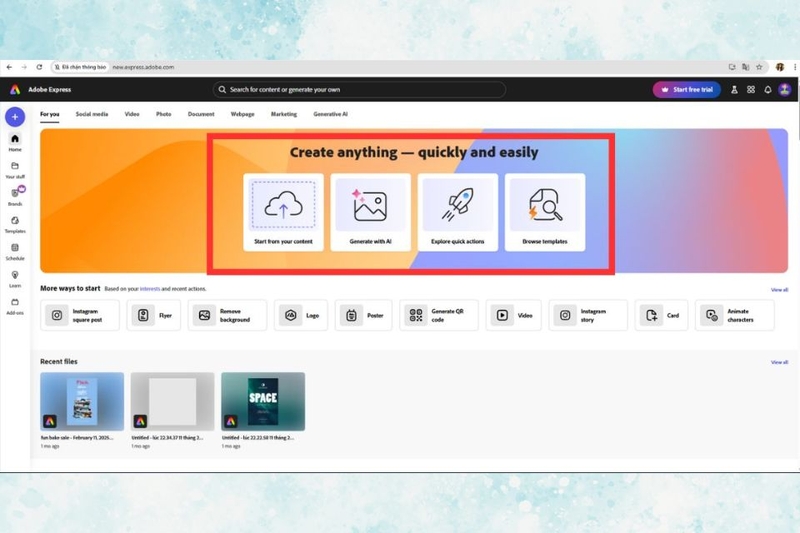800x533 pixels.
Task: Choose the Poster quick start
Action: pos(363,315)
